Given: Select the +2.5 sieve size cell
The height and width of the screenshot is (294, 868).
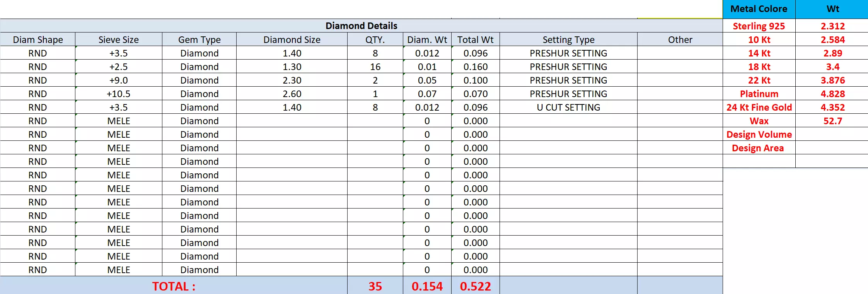Looking at the screenshot, I should point(119,67).
